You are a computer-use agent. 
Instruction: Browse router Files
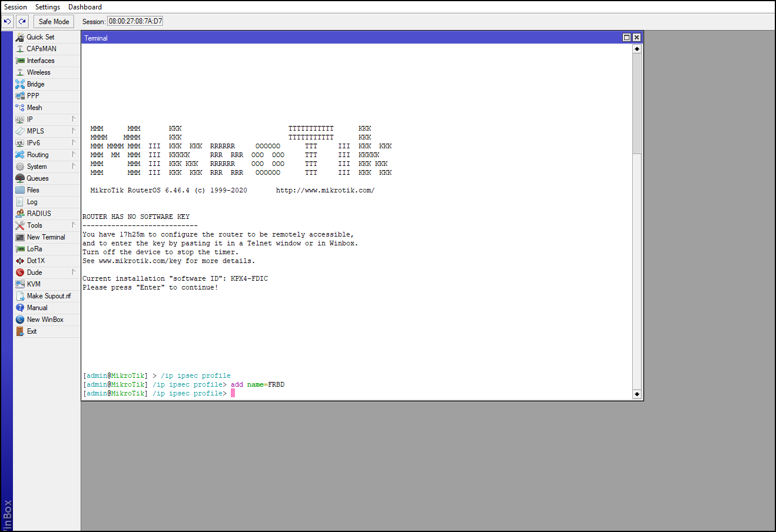coord(32,189)
